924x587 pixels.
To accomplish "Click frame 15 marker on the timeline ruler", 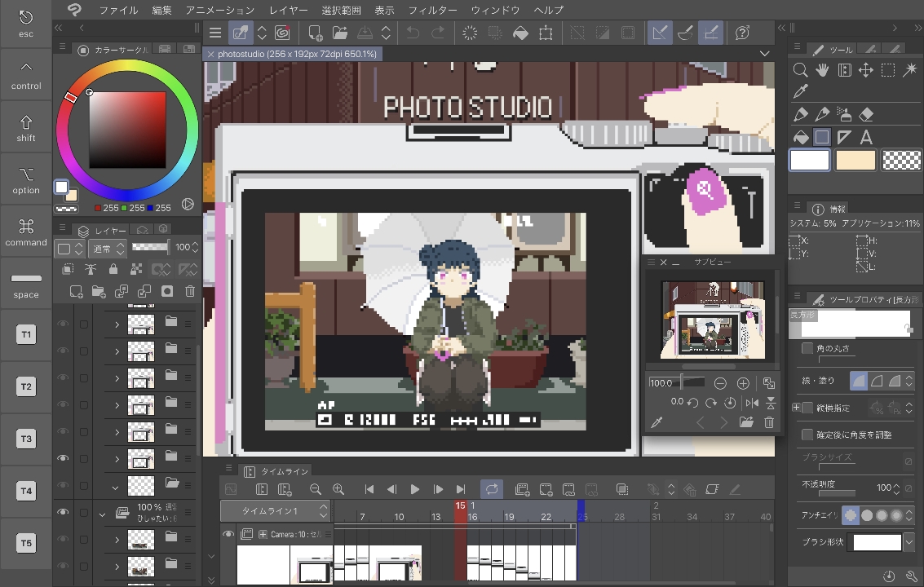I will pyautogui.click(x=460, y=506).
